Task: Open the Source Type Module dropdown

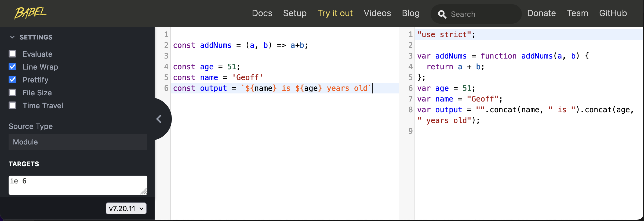Action: pyautogui.click(x=78, y=142)
